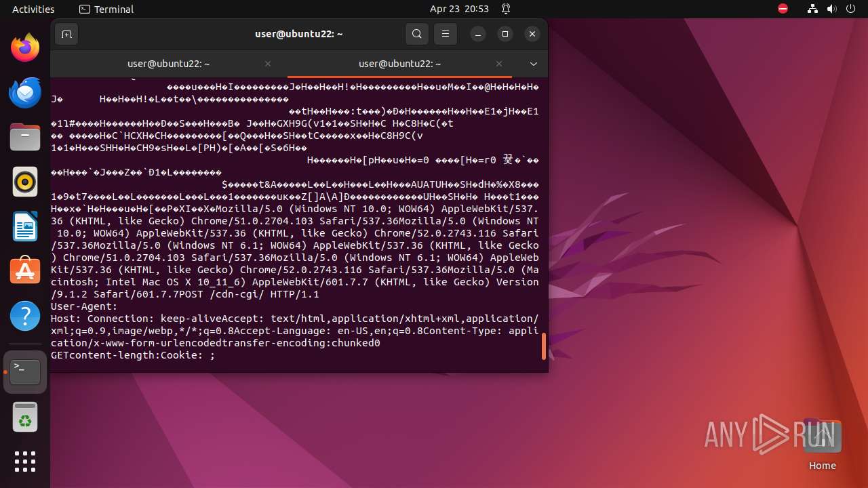Click the red do-not-disturb indicator icon
868x488 pixels.
click(783, 9)
